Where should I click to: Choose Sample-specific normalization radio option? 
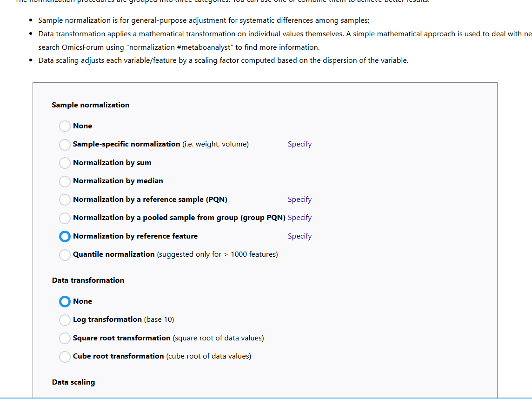pos(65,145)
